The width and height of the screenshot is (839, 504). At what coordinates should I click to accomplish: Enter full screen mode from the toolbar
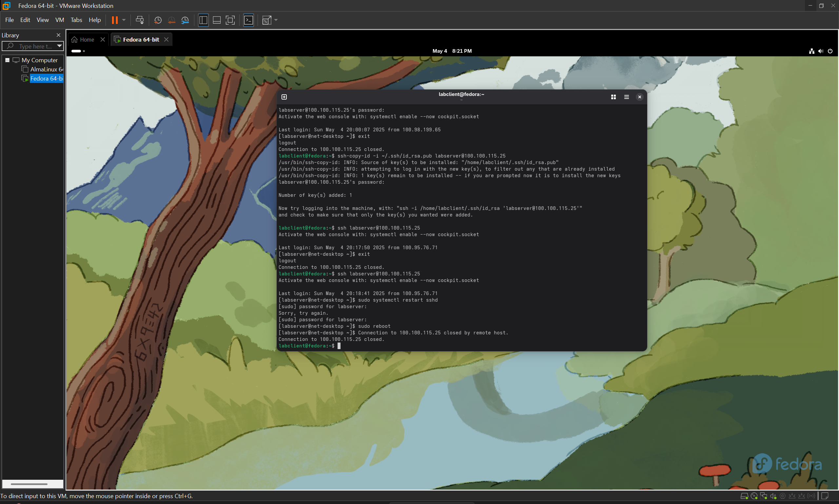point(230,20)
